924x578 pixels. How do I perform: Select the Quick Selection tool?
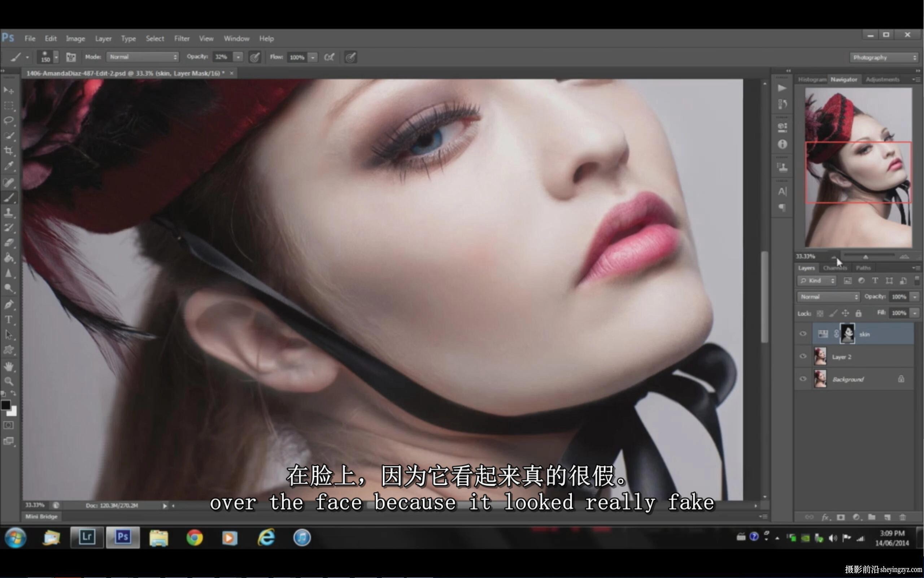coord(8,136)
